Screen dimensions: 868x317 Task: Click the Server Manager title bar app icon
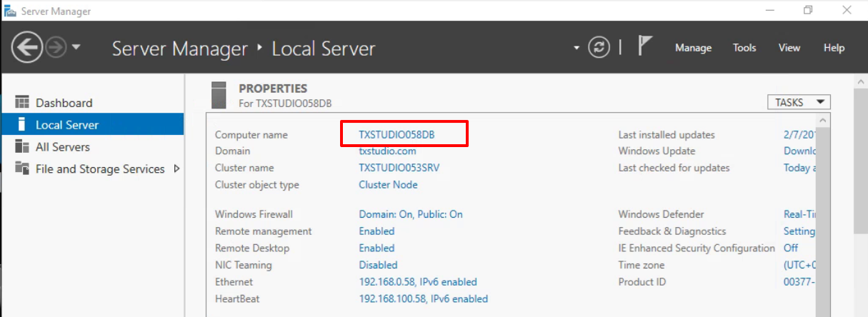[9, 11]
